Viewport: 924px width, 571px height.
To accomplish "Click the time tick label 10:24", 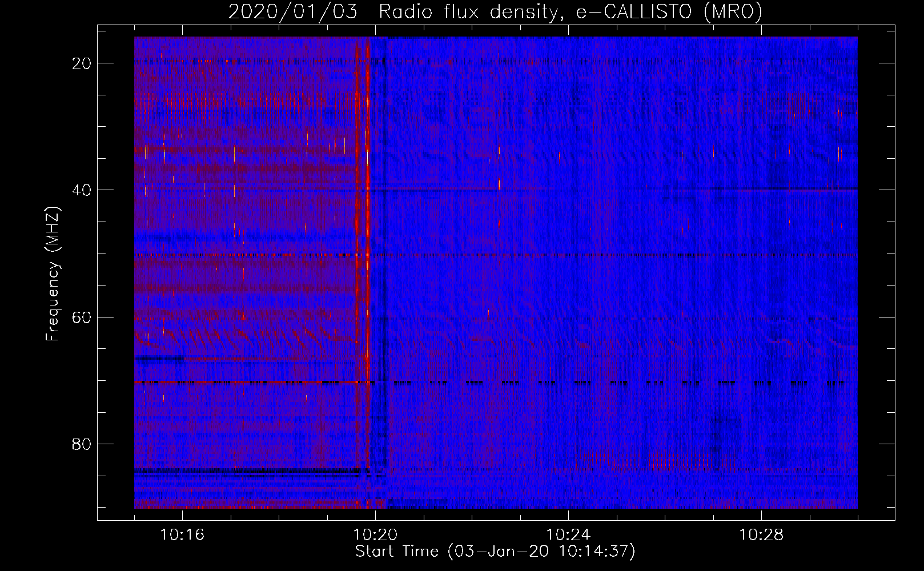I will tap(568, 535).
